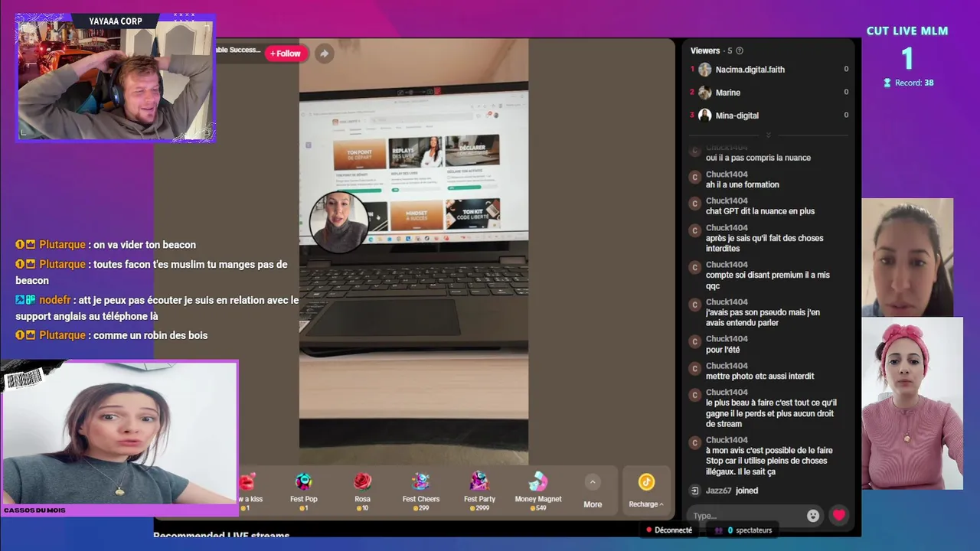
Task: Click Chuck1404 avatar beside 'chat GPT dit la nuance'
Action: tap(695, 204)
